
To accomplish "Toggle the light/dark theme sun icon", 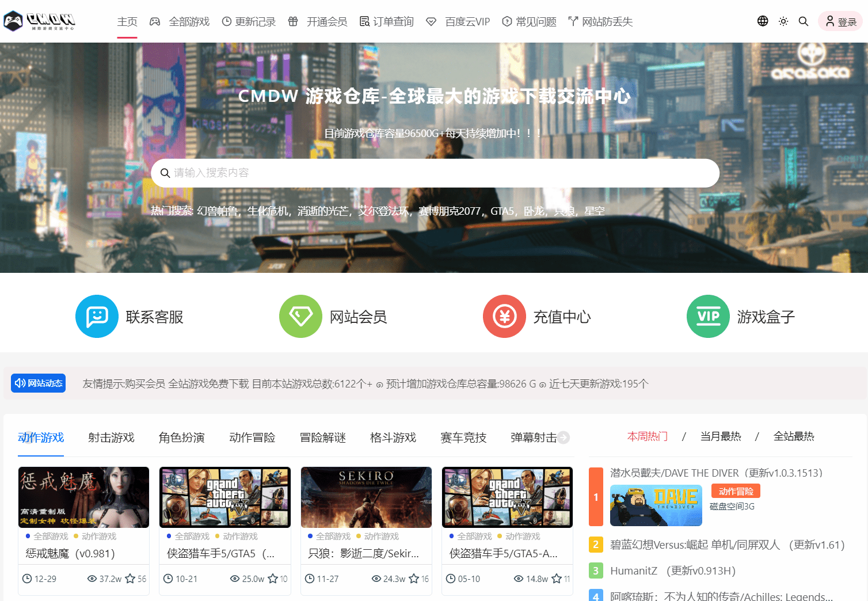I will pyautogui.click(x=783, y=21).
